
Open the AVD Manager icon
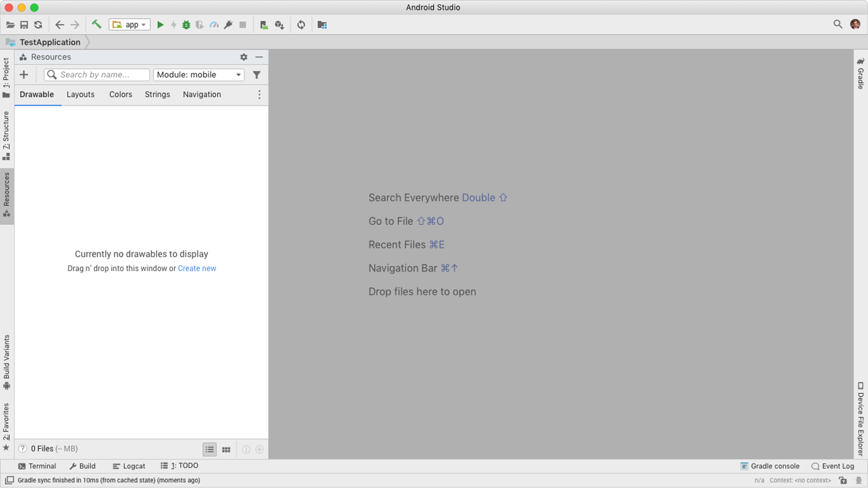coord(264,25)
